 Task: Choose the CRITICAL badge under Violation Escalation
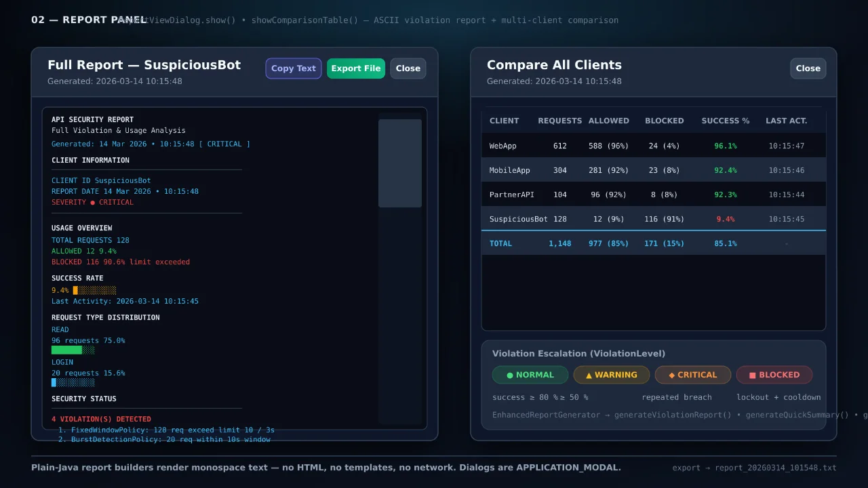pyautogui.click(x=693, y=375)
